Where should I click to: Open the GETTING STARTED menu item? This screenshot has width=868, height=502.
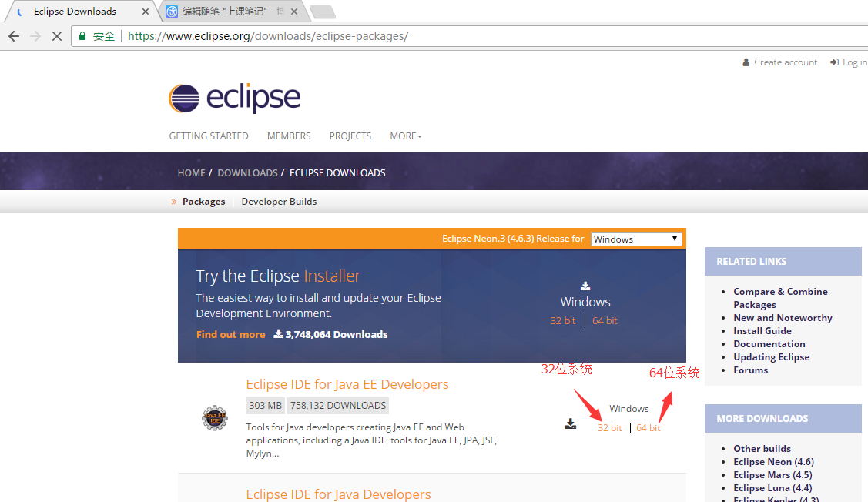tap(209, 136)
